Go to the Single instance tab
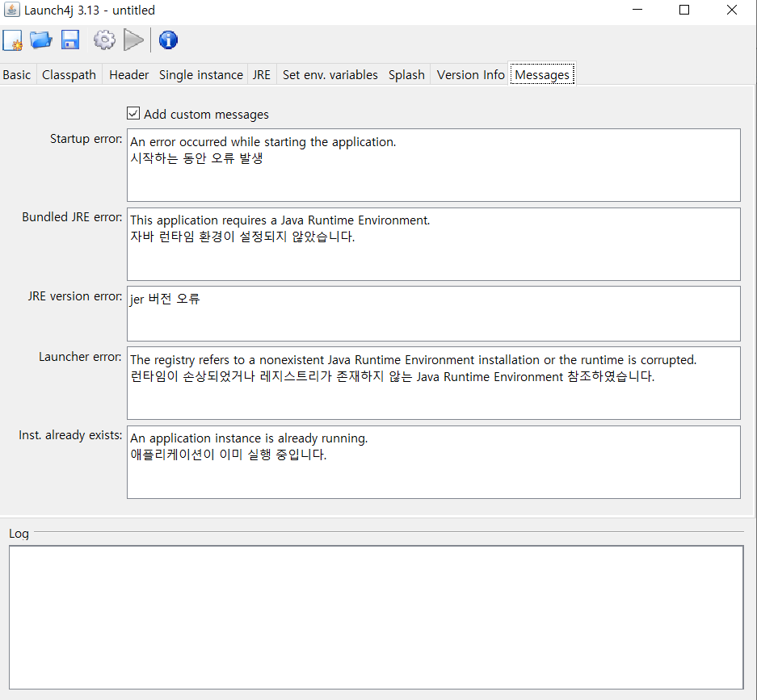The image size is (757, 700). [x=200, y=74]
